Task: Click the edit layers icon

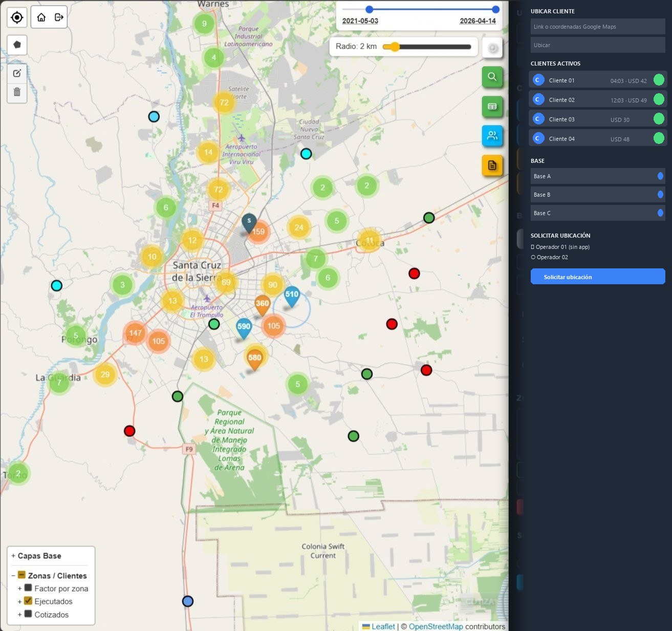Action: [x=17, y=73]
